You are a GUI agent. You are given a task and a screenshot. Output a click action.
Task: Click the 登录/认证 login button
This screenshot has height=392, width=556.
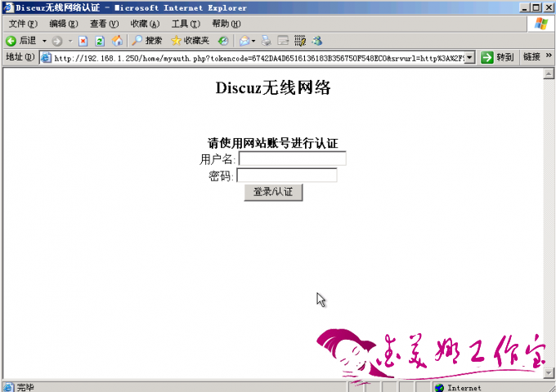(273, 192)
